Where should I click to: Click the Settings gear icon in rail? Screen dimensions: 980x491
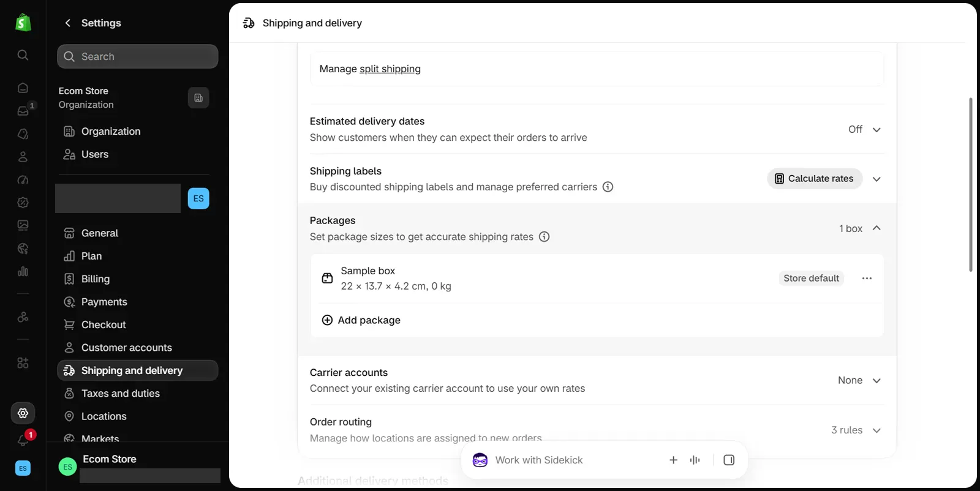pos(23,413)
